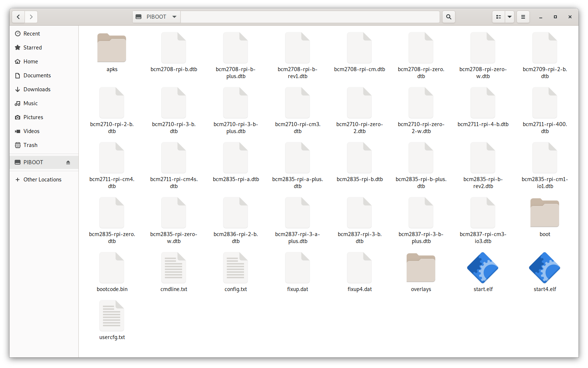Viewport: 588px width, 368px height.
Task: Click the bcm2835-rpi-b.dtb file name
Action: pyautogui.click(x=359, y=179)
